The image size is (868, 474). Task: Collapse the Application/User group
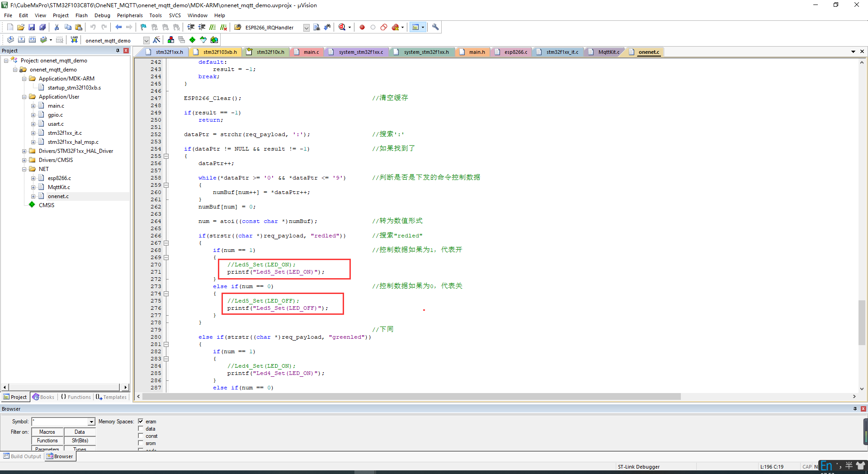pyautogui.click(x=24, y=96)
